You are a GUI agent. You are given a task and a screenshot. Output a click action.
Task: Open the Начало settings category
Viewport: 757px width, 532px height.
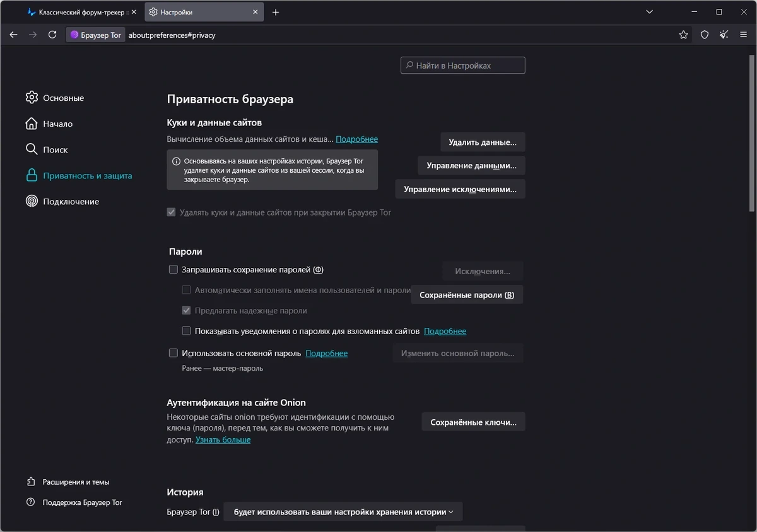57,124
